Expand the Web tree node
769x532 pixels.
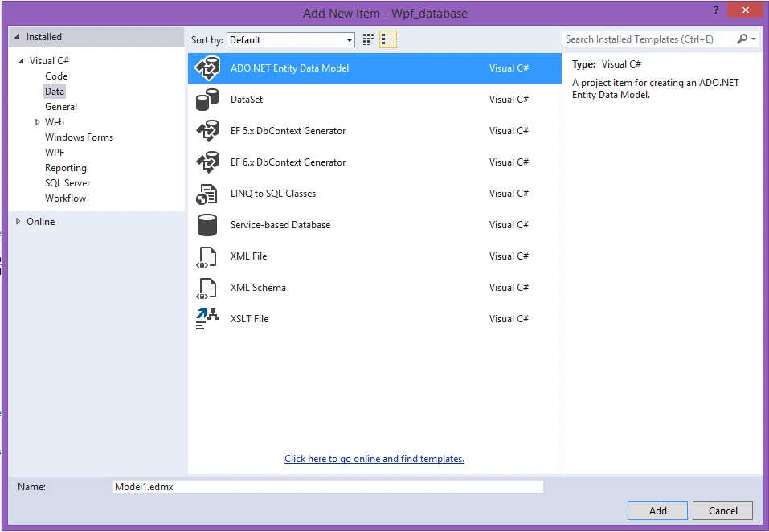tap(37, 122)
